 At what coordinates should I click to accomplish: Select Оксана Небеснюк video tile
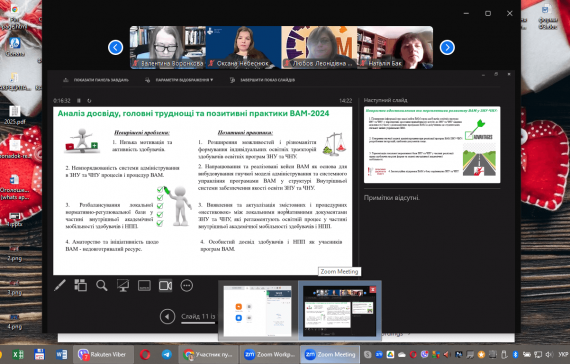pos(244,47)
